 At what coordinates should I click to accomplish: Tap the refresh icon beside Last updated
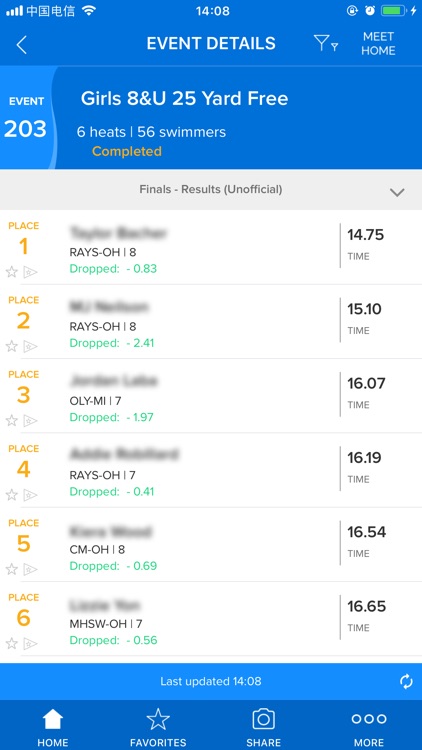point(406,681)
